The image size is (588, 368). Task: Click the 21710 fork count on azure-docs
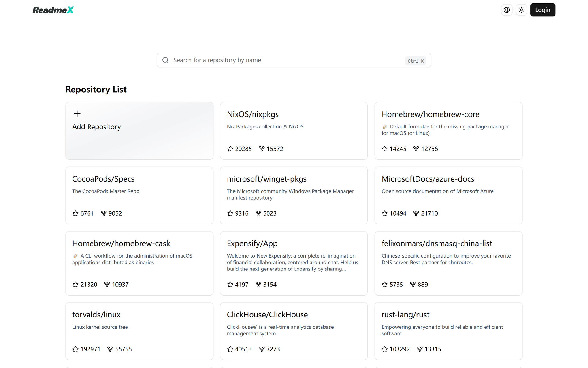point(429,213)
